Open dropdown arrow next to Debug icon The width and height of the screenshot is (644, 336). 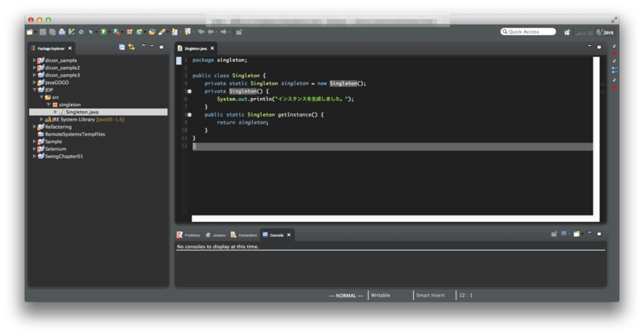click(x=96, y=31)
